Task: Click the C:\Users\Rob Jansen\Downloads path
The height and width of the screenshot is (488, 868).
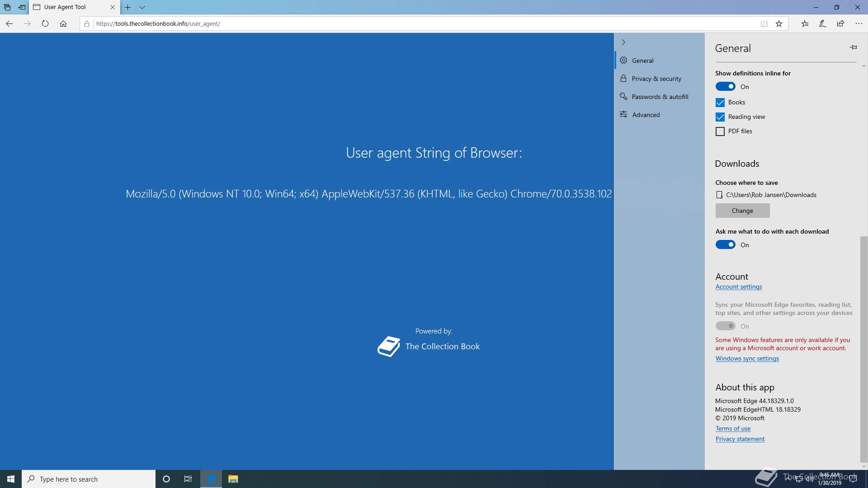Action: point(771,195)
